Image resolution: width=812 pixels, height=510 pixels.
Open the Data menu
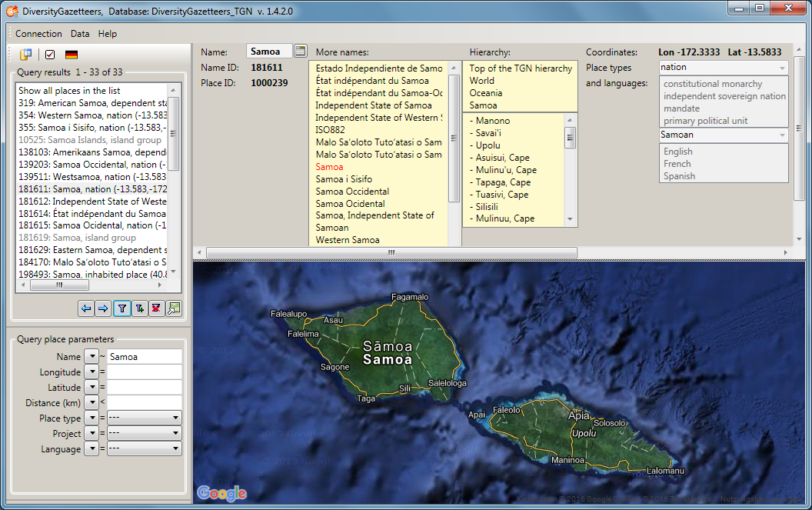click(80, 34)
